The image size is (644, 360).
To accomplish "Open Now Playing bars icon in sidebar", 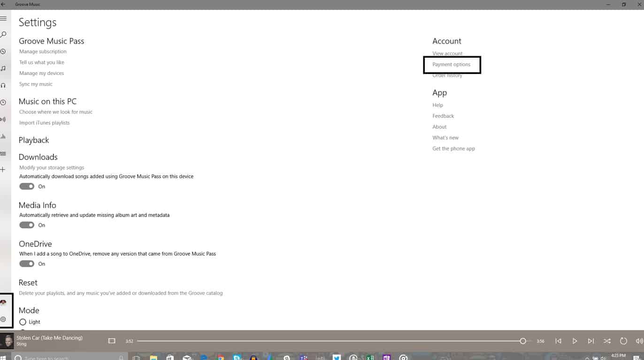I will 3,136.
